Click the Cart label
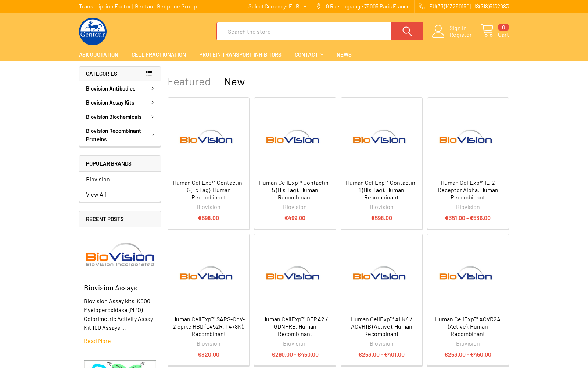 (503, 35)
